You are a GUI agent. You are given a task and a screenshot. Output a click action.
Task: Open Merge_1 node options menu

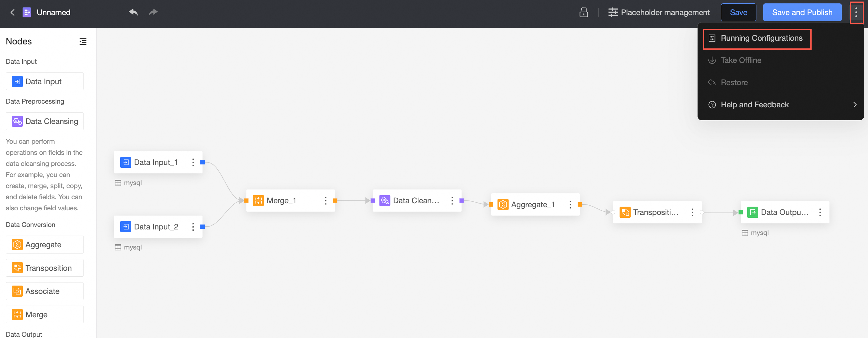[x=325, y=201]
